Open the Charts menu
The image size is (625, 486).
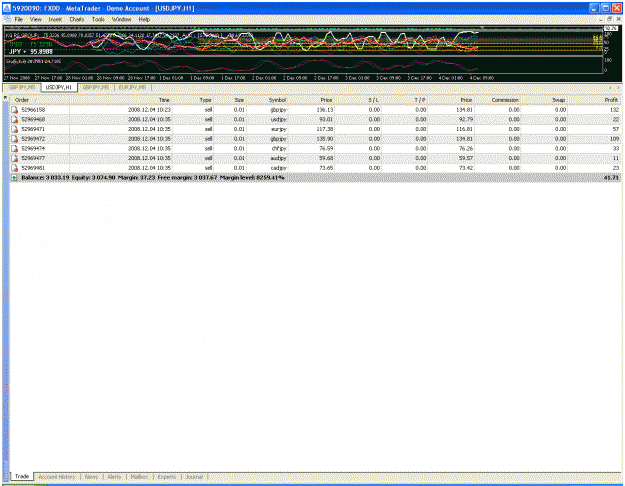77,19
